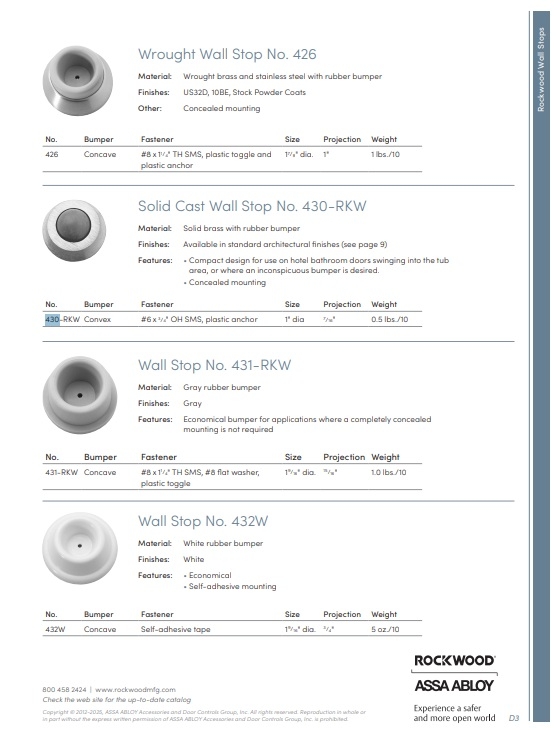This screenshot has width=556, height=730.
Task: Click "Gray rubber bumper" material text
Action: click(222, 387)
